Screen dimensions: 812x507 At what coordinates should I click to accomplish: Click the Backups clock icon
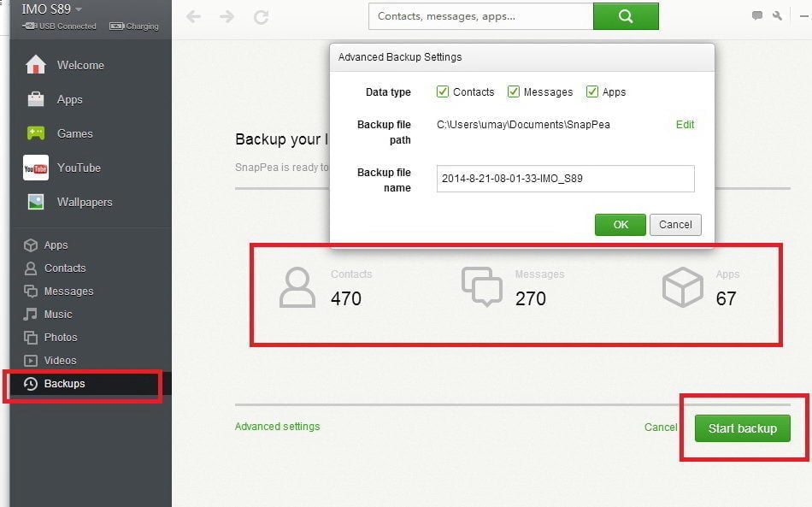click(x=31, y=384)
